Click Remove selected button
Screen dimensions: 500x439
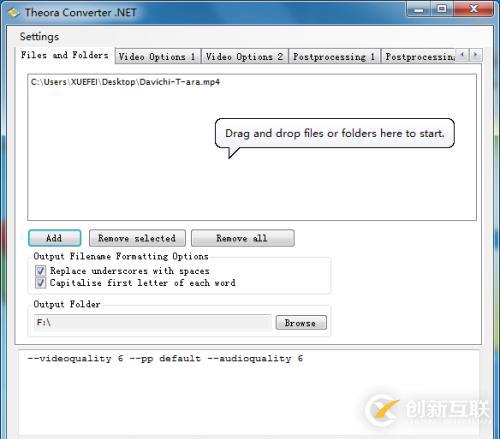tap(137, 238)
